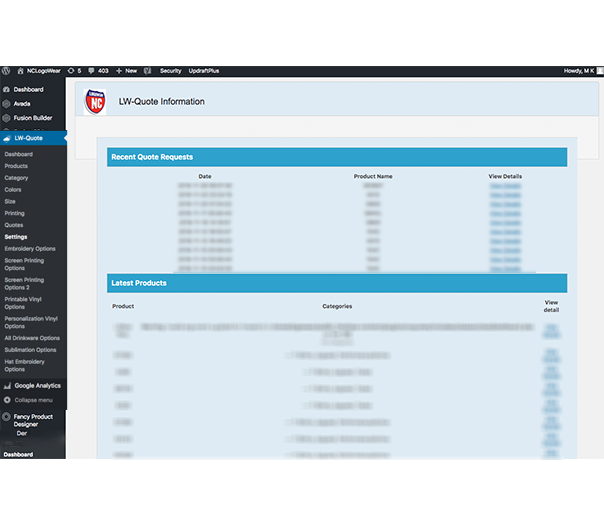Collapse the sidebar menu

point(33,399)
